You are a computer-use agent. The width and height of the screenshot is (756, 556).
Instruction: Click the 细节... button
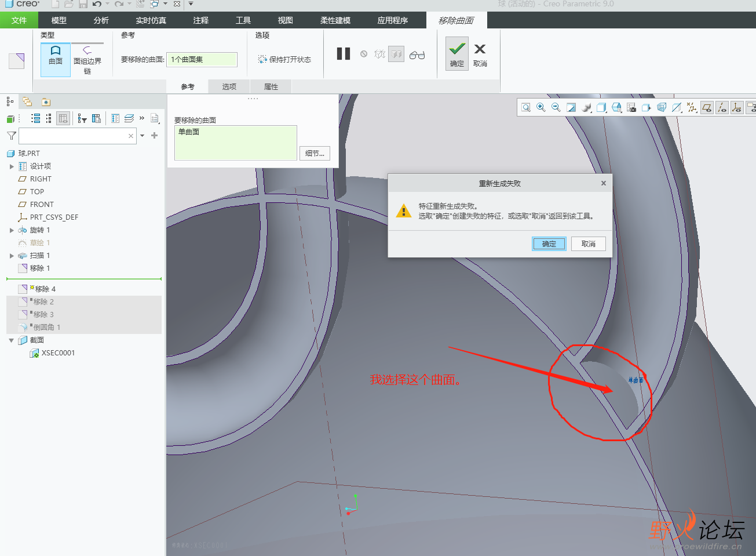point(315,153)
